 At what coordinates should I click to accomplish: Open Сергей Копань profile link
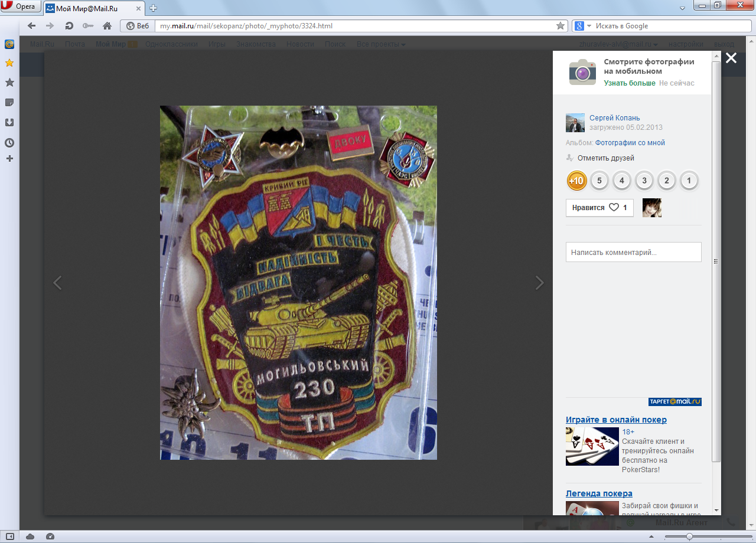point(614,118)
